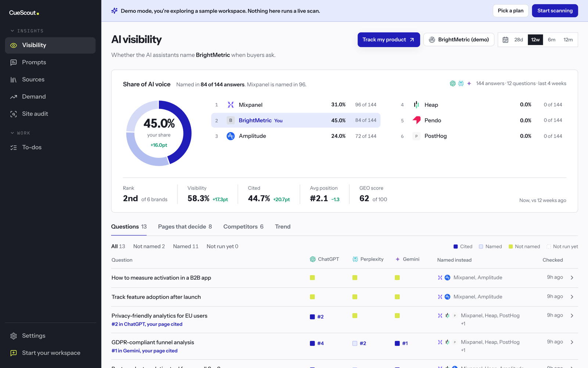Click the ChatGPT column header icon
This screenshot has width=588, height=368.
coord(313,259)
